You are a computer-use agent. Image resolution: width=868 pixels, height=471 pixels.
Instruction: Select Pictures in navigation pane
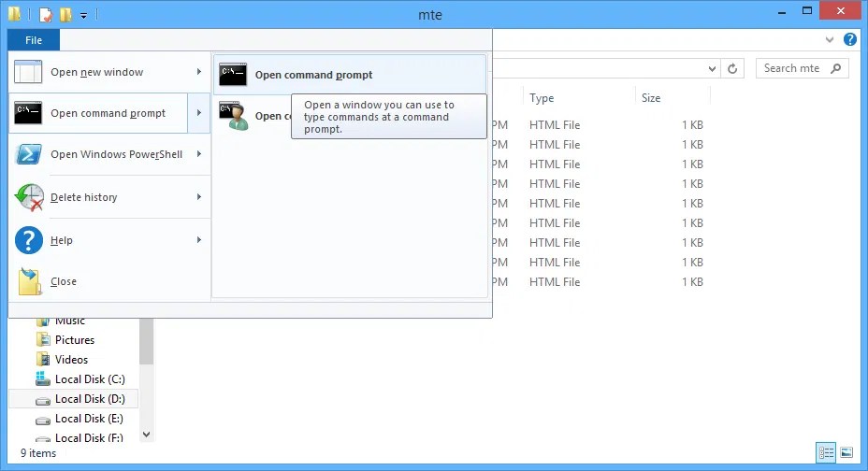pos(75,340)
